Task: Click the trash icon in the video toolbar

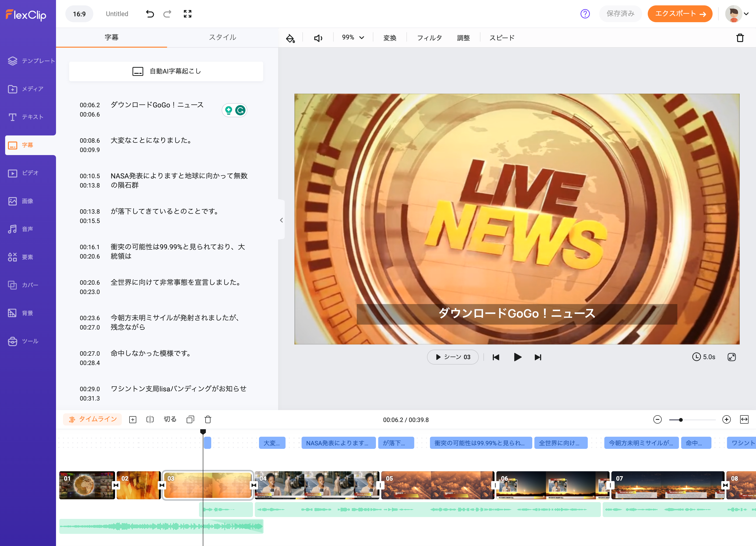Action: click(740, 38)
